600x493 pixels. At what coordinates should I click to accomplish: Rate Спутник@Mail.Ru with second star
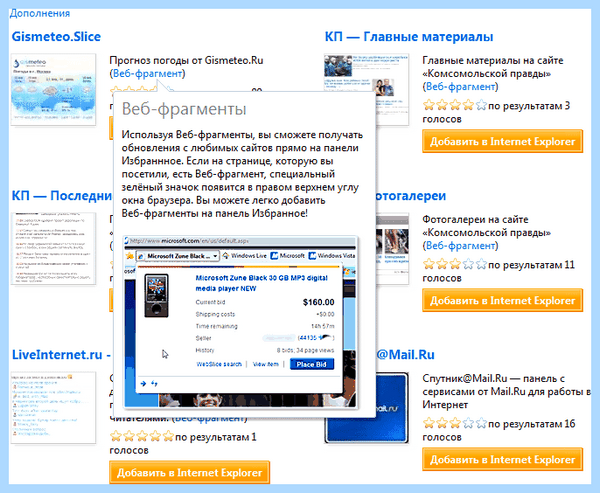442,423
